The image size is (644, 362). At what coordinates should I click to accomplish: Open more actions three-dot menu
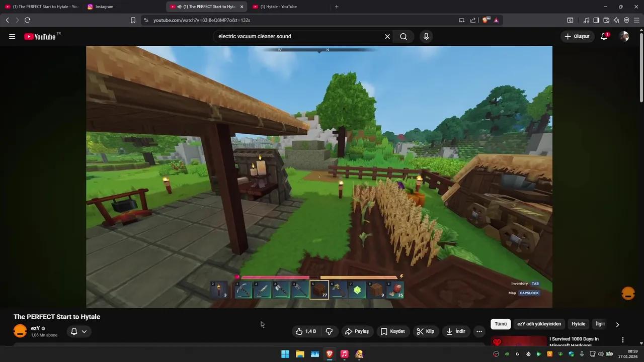click(x=479, y=331)
